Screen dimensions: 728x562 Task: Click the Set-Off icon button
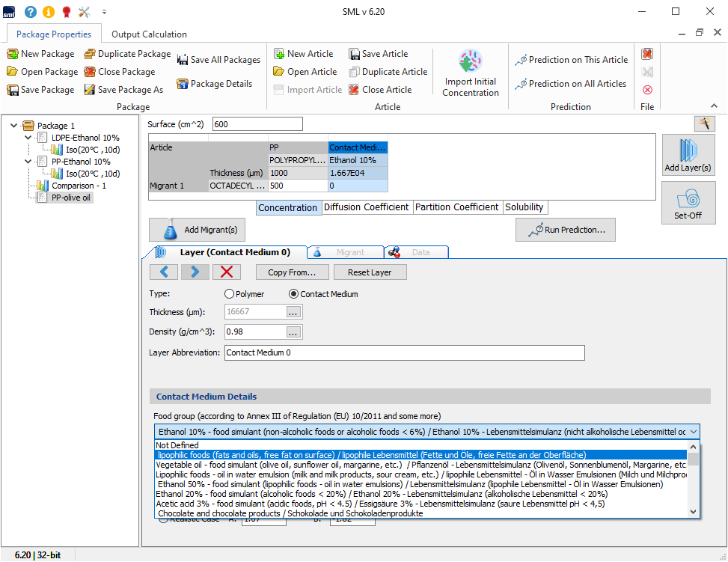coord(688,202)
